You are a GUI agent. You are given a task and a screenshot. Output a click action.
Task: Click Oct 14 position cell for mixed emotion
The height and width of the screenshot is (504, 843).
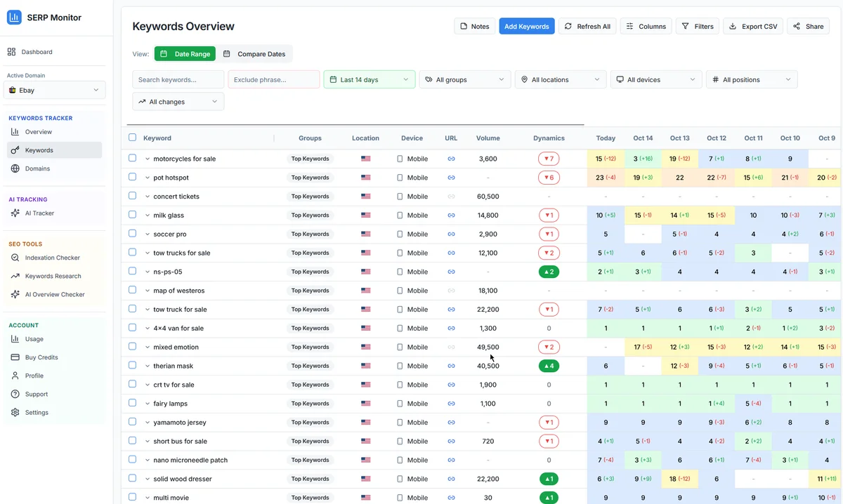pyautogui.click(x=643, y=347)
